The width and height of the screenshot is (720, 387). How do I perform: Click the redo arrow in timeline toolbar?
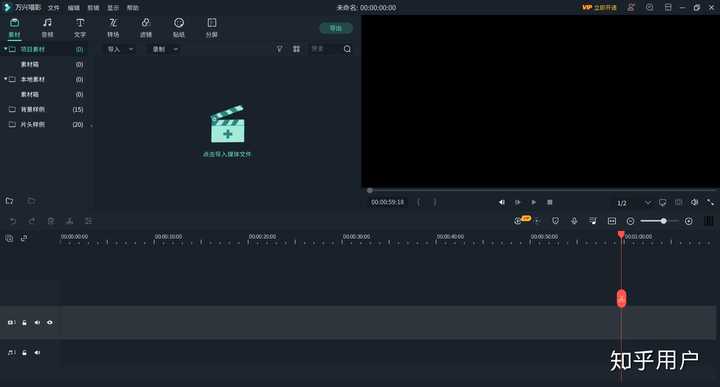click(x=32, y=221)
